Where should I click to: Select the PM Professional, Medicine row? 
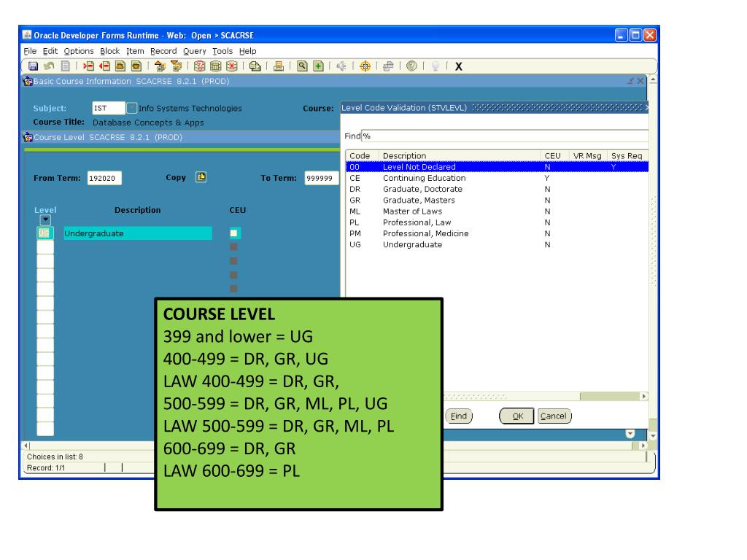point(497,233)
